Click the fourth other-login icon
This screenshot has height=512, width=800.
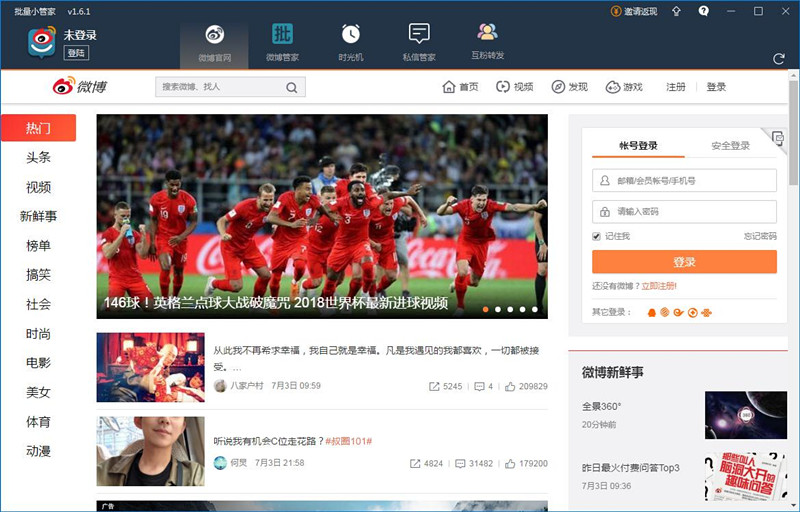[x=692, y=313]
